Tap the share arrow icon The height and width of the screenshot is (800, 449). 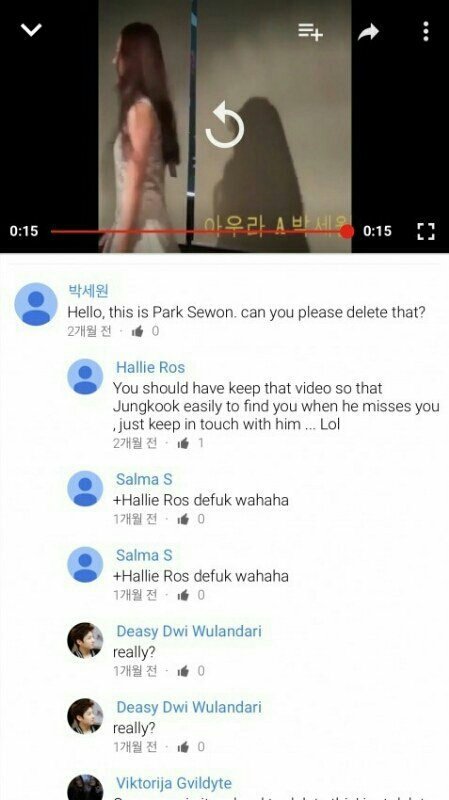pos(368,32)
